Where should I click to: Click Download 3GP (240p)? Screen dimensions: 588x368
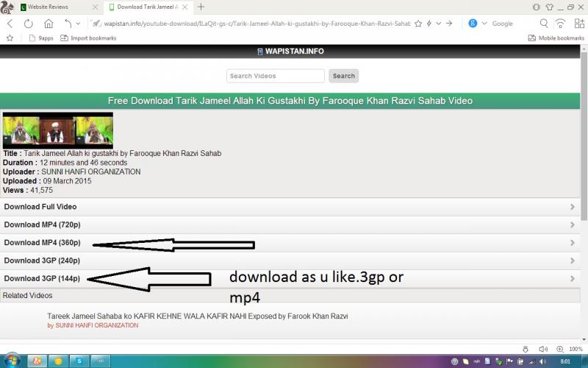[290, 261]
